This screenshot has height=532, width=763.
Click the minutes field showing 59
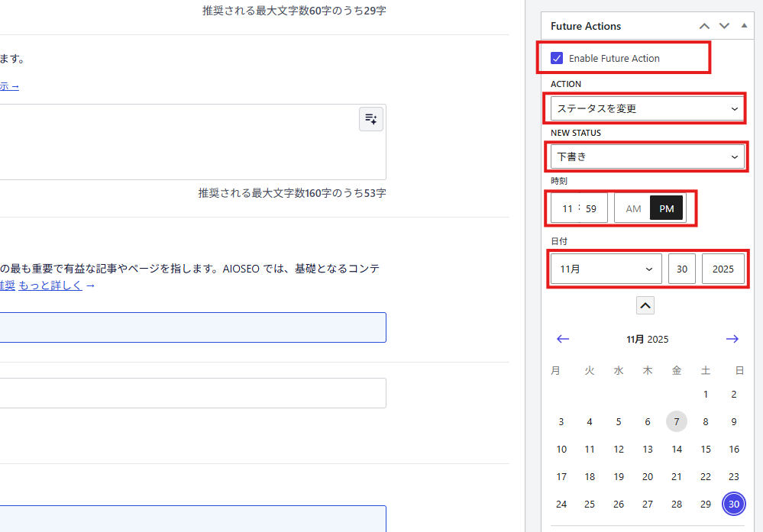coord(592,208)
